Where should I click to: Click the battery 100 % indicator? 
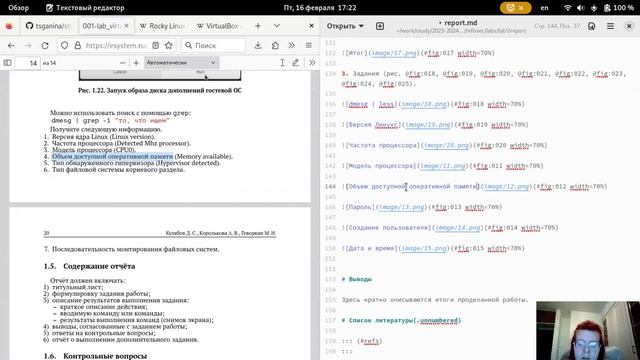click(619, 7)
